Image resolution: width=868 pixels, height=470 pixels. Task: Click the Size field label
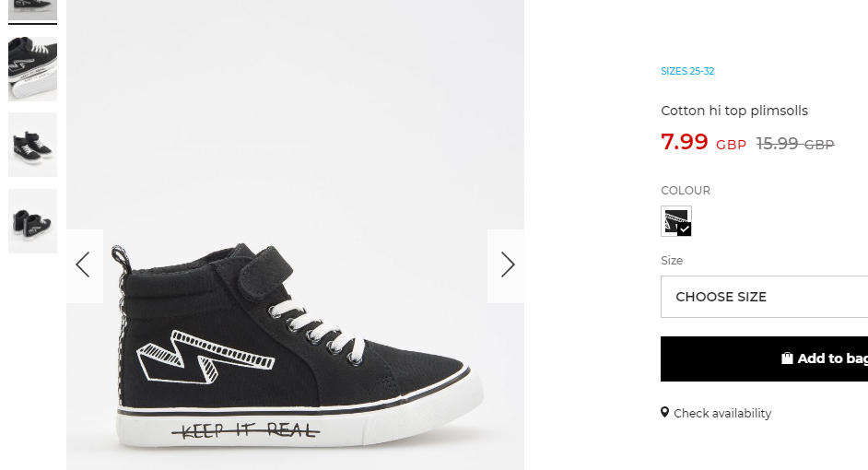coord(672,260)
